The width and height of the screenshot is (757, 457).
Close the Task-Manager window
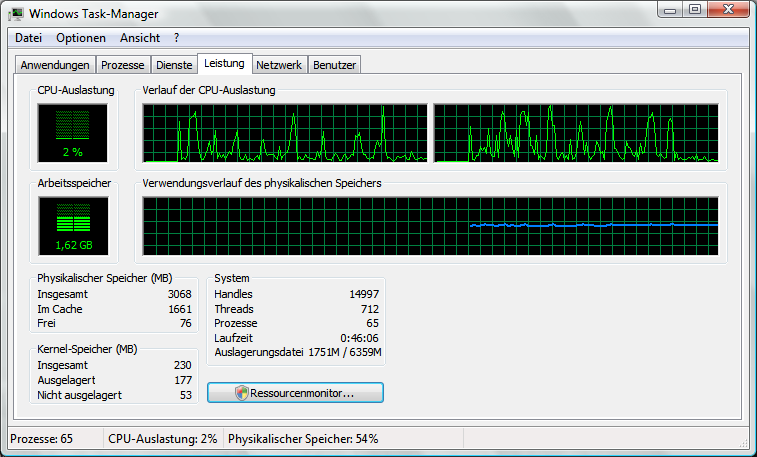coord(729,10)
